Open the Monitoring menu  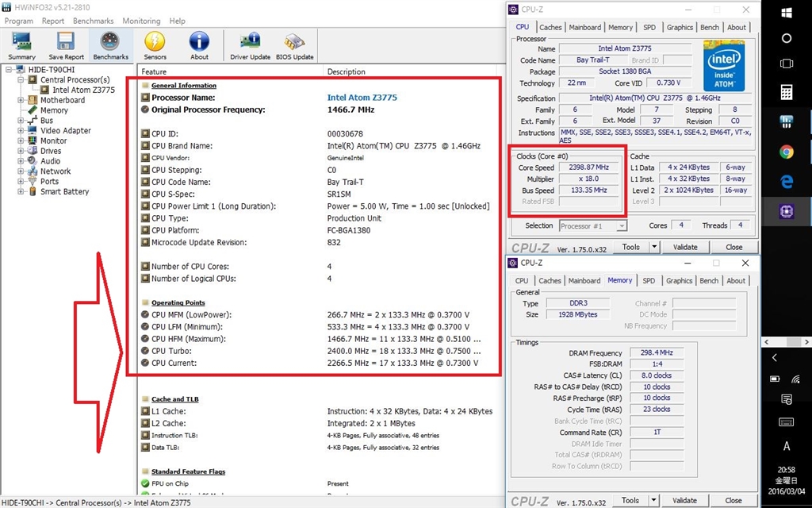click(x=141, y=21)
